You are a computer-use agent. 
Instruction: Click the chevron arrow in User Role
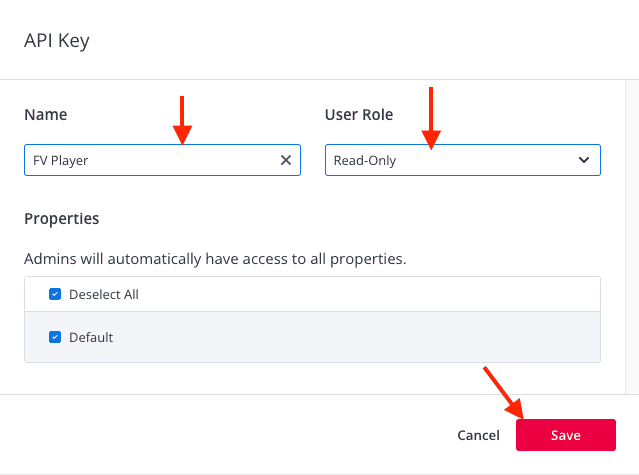click(584, 160)
